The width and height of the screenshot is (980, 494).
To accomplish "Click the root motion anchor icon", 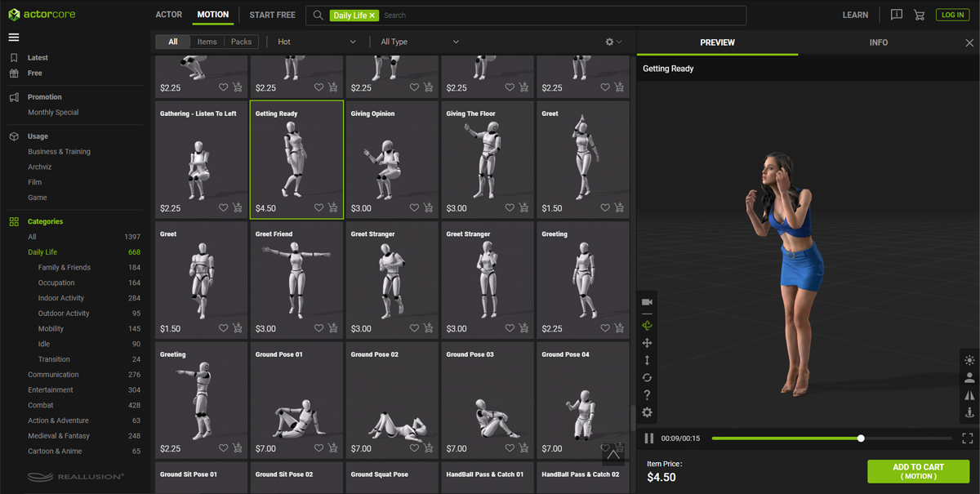I will tap(969, 412).
